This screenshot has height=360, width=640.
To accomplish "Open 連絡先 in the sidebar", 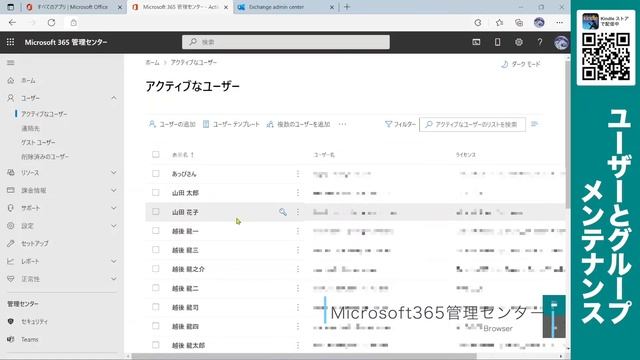I will [31, 129].
